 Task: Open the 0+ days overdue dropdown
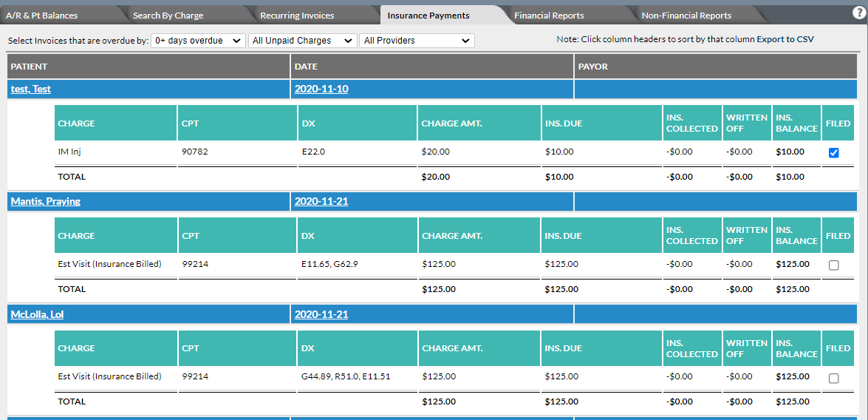[x=198, y=41]
